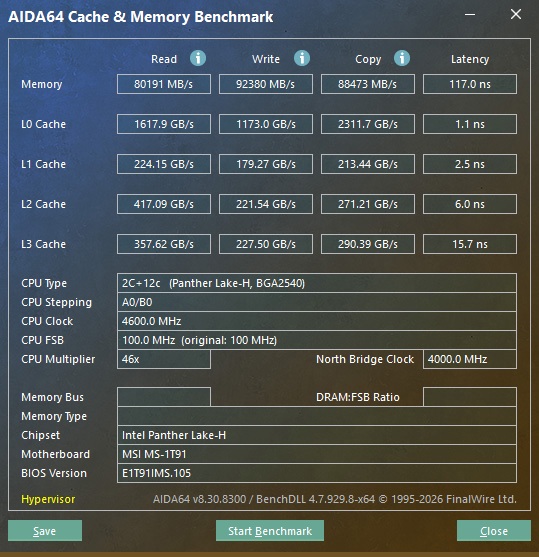Select the Memory write value 92380 MB/s
This screenshot has width=539, height=557.
click(x=266, y=84)
